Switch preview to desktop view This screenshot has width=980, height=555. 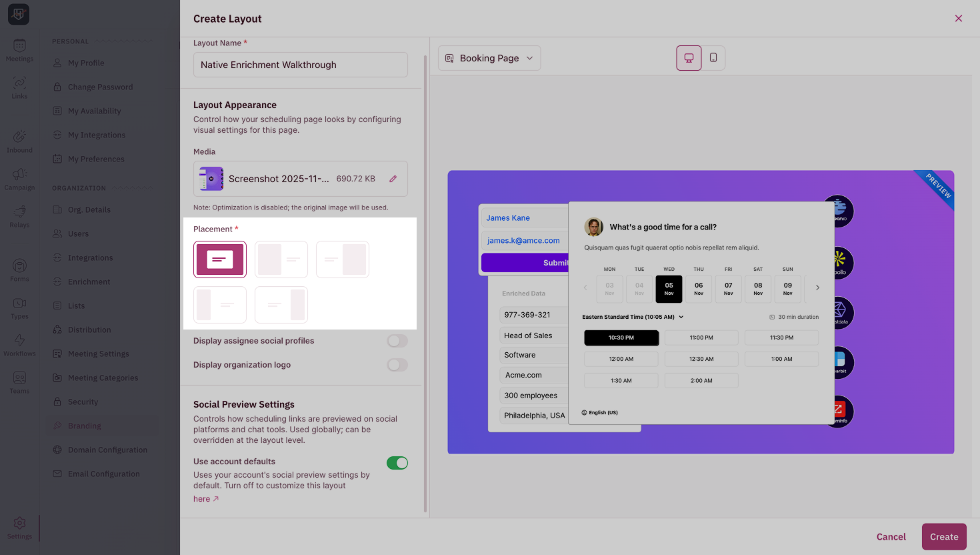coord(689,58)
